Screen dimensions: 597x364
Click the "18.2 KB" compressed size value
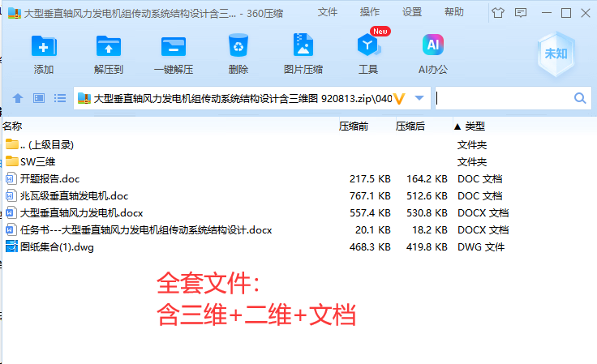coord(430,230)
